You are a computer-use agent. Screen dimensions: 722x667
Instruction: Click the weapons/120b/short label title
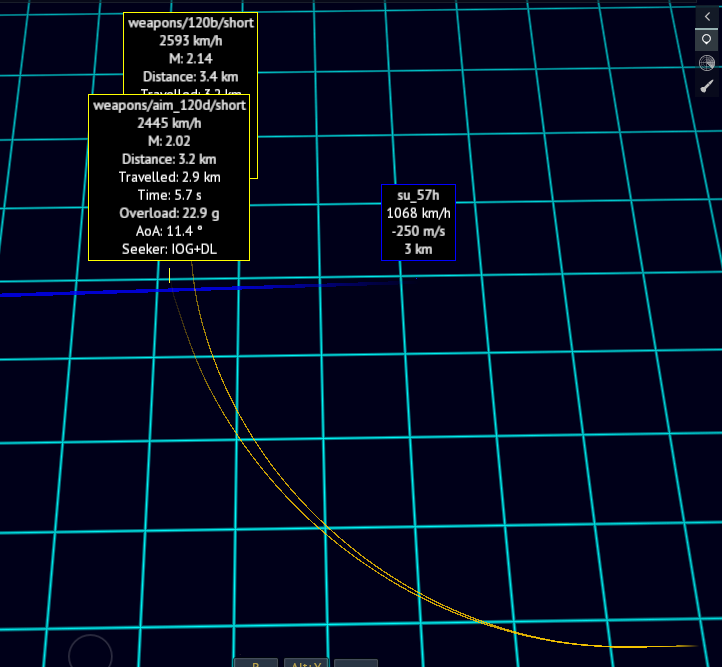[191, 23]
